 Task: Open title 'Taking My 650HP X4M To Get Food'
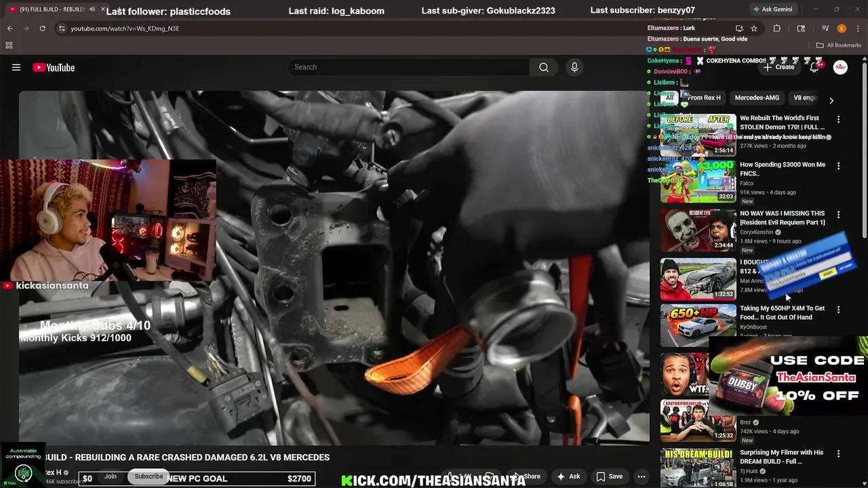[x=783, y=312]
